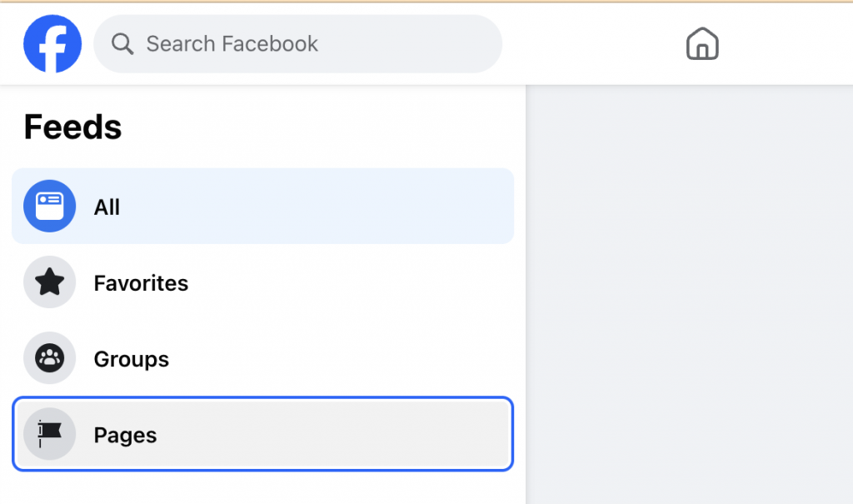Click the search bar placeholder text
The image size is (853, 504).
pyautogui.click(x=232, y=43)
